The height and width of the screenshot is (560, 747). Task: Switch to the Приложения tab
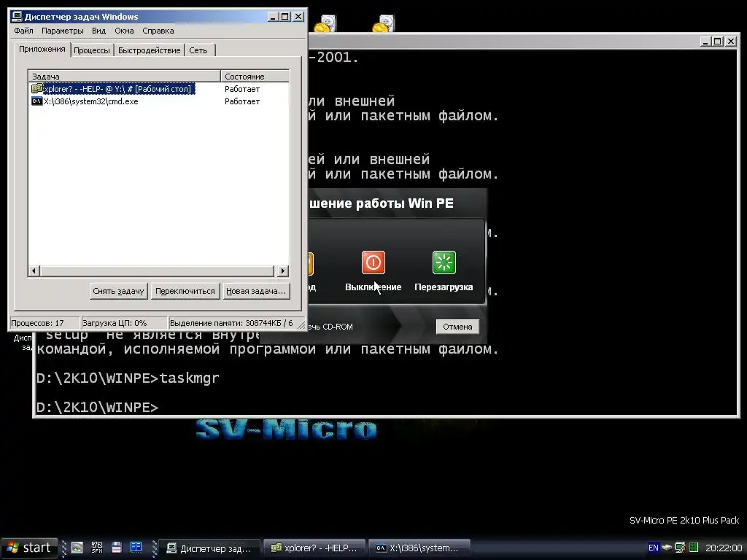[x=42, y=49]
